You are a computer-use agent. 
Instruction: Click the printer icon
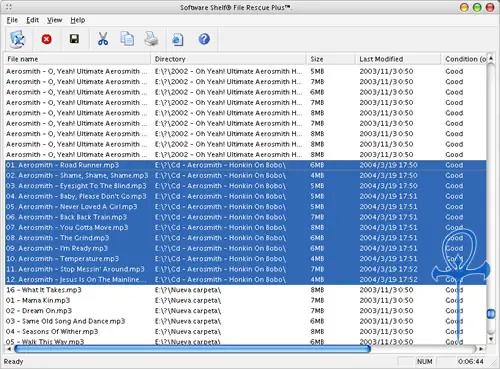click(151, 39)
